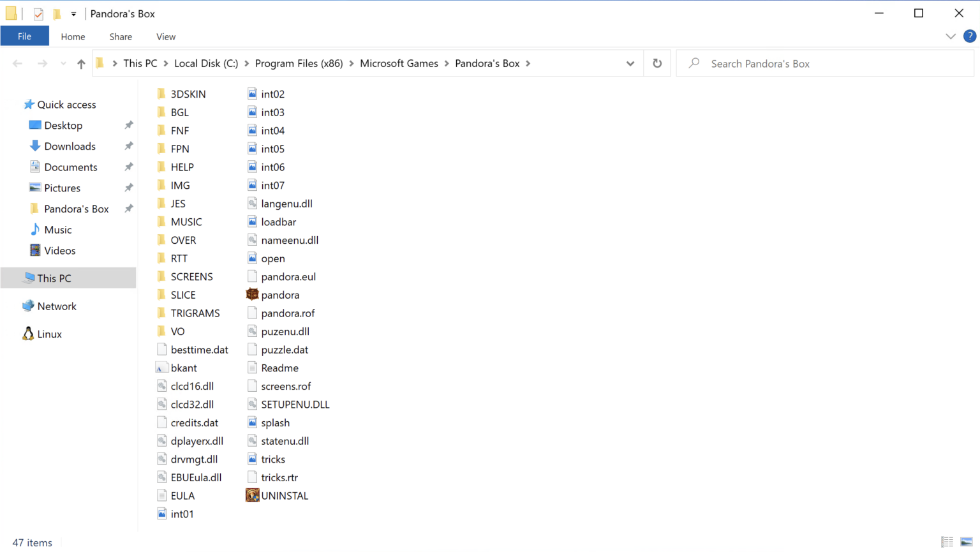Open the Help question mark icon

pos(969,36)
